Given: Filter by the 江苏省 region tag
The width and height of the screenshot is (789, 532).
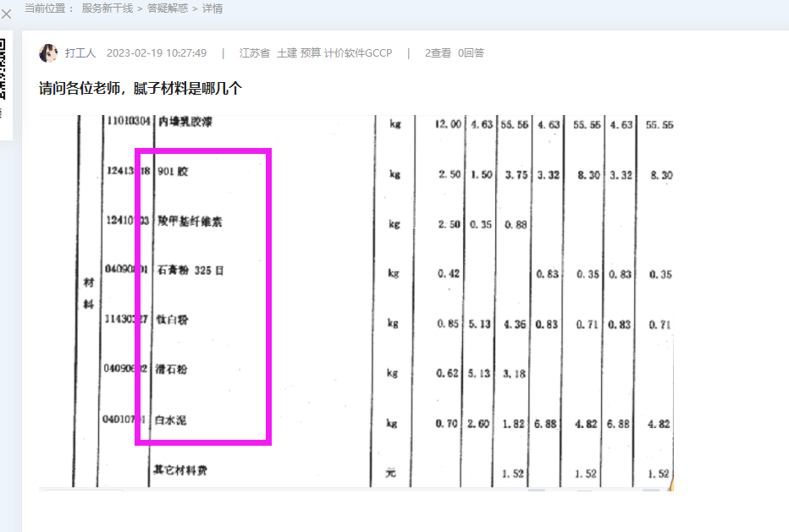Looking at the screenshot, I should [x=255, y=52].
